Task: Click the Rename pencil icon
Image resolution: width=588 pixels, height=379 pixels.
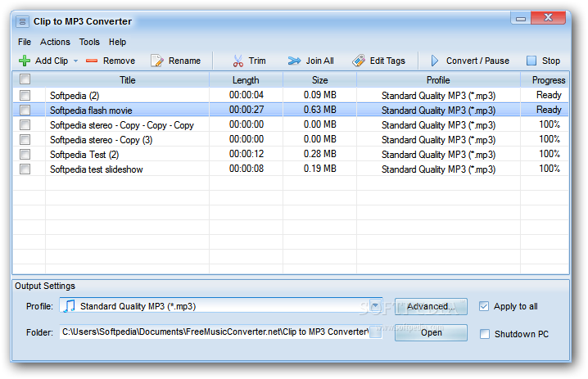Action: pos(157,61)
